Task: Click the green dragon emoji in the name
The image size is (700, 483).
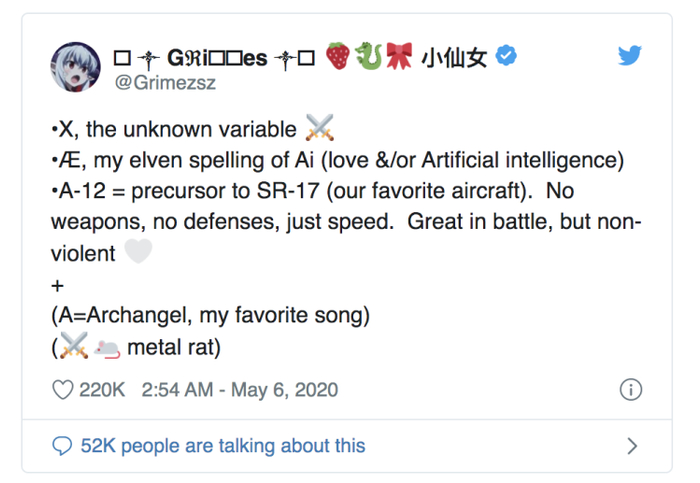Action: (x=370, y=57)
